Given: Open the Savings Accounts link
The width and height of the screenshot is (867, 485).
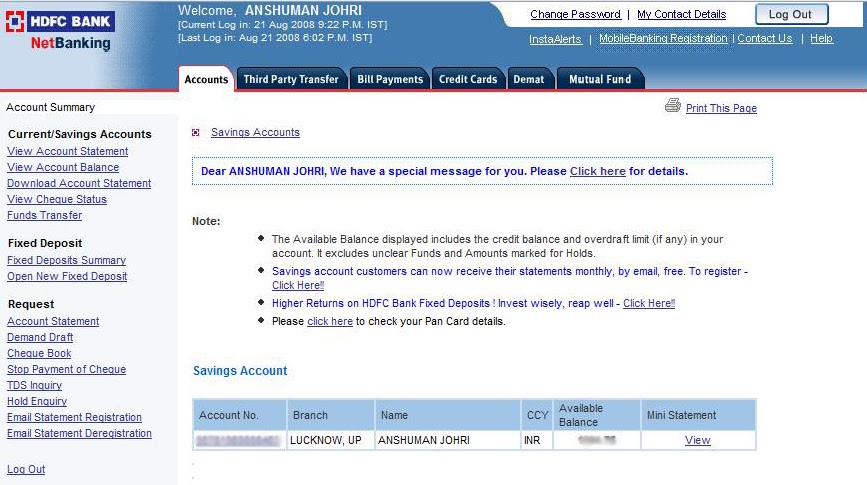Looking at the screenshot, I should pos(255,132).
